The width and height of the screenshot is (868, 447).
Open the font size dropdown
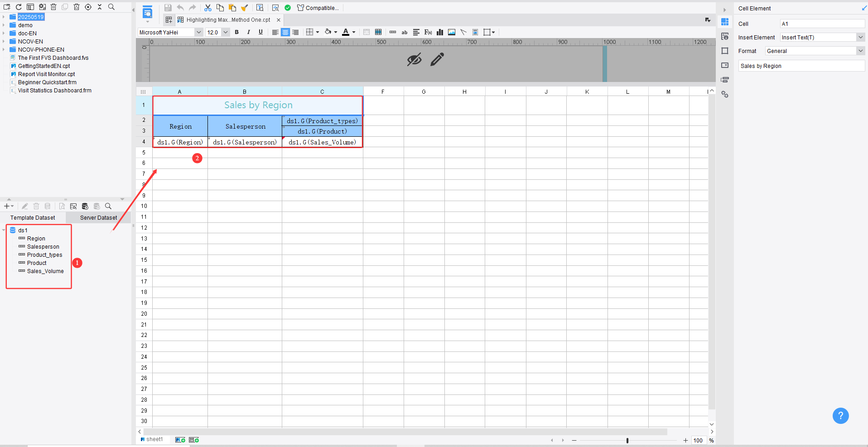pyautogui.click(x=226, y=32)
